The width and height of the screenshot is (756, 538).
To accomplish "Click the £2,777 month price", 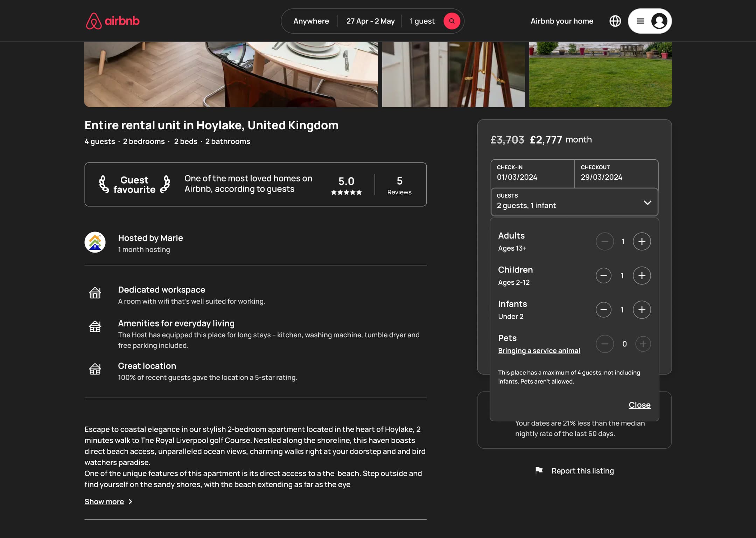I will click(561, 139).
